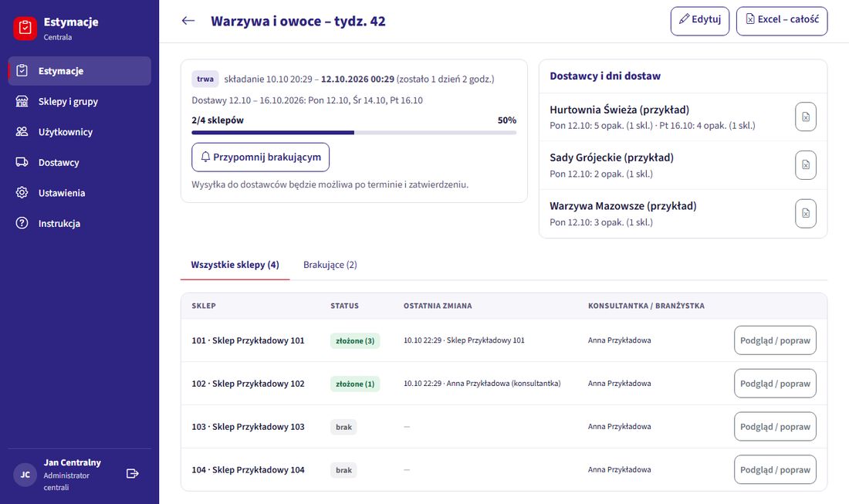Click the Dostawcy i dni dostaw heading
This screenshot has width=849, height=504.
pyautogui.click(x=605, y=76)
